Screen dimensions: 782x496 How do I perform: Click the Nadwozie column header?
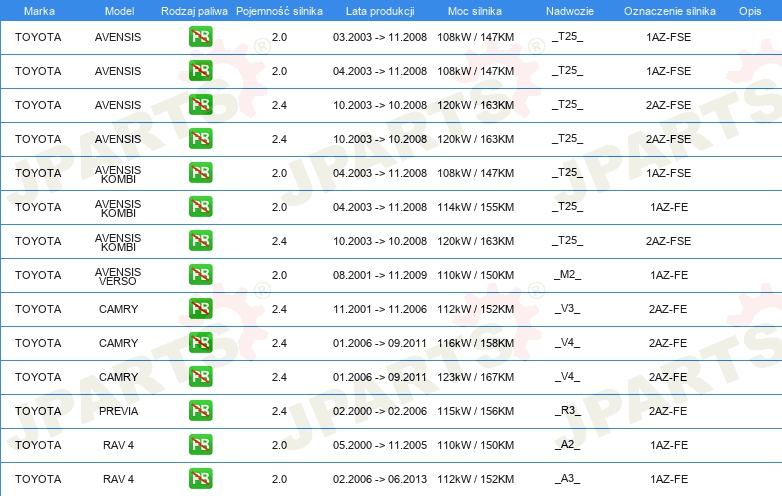(570, 11)
